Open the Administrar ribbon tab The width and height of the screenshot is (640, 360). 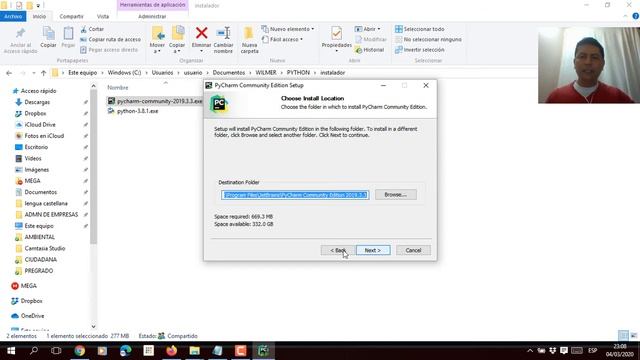[x=152, y=16]
